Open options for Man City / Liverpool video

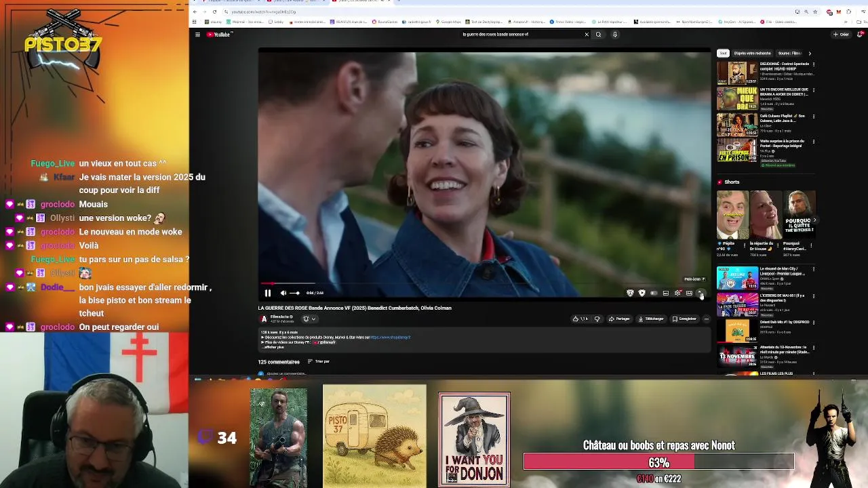pyautogui.click(x=814, y=269)
